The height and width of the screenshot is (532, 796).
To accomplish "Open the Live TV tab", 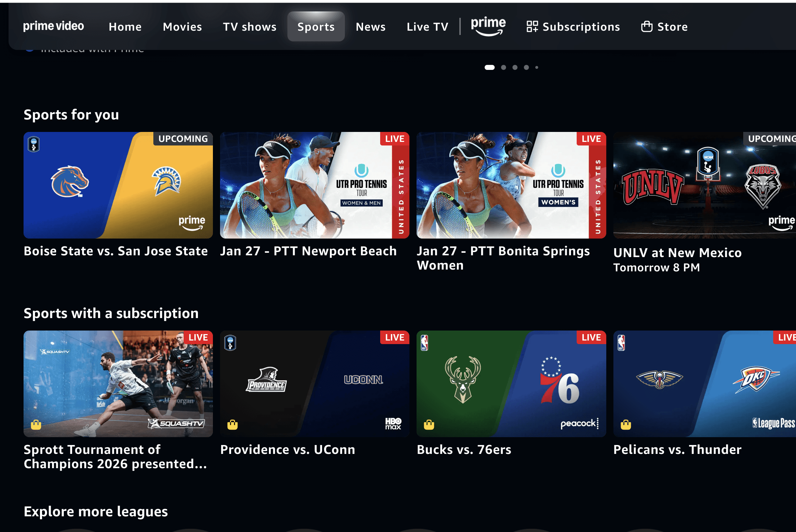I will coord(427,27).
